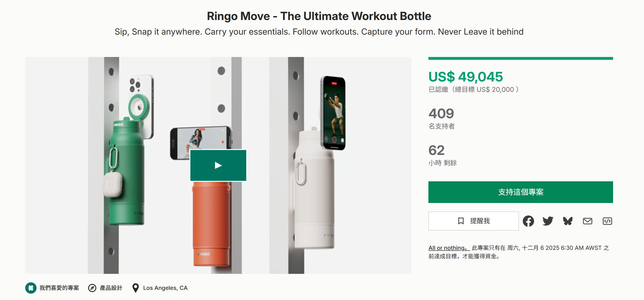Click the location pin icon
This screenshot has width=644, height=300.
(x=135, y=288)
